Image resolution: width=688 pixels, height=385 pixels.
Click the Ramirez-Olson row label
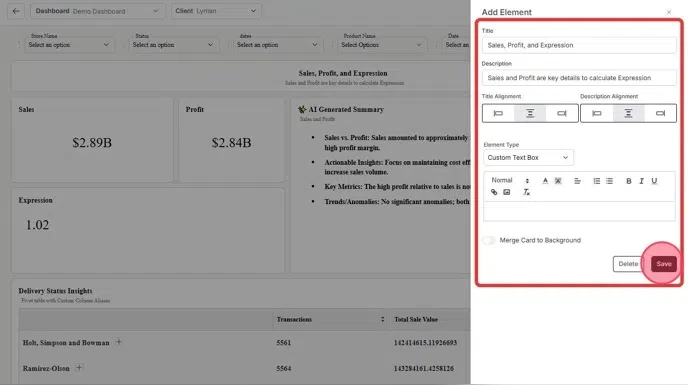[x=46, y=368]
